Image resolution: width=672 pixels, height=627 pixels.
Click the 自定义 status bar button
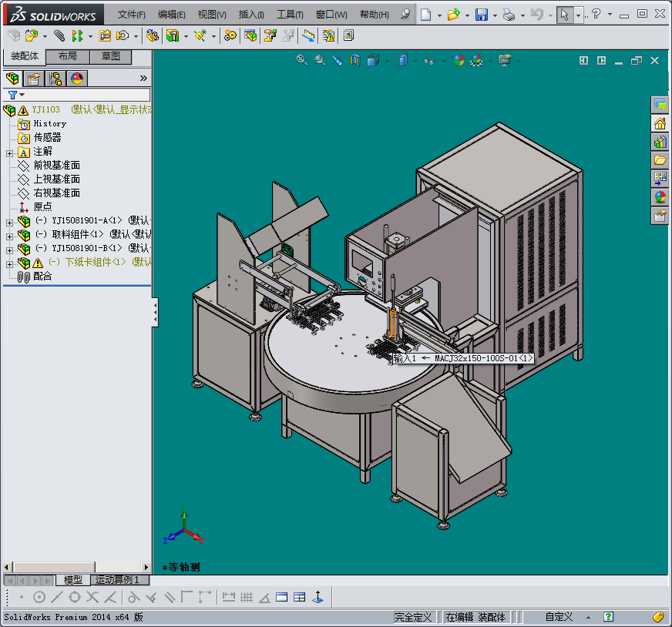click(559, 617)
